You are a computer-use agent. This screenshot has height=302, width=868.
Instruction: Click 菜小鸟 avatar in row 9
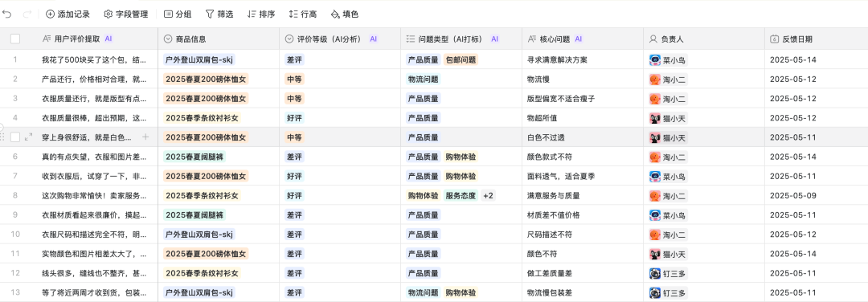(654, 214)
